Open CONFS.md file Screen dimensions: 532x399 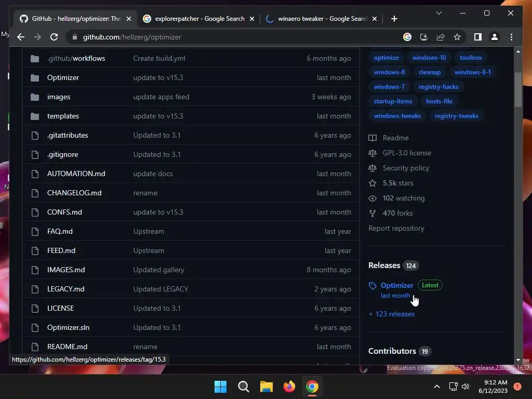(x=64, y=212)
